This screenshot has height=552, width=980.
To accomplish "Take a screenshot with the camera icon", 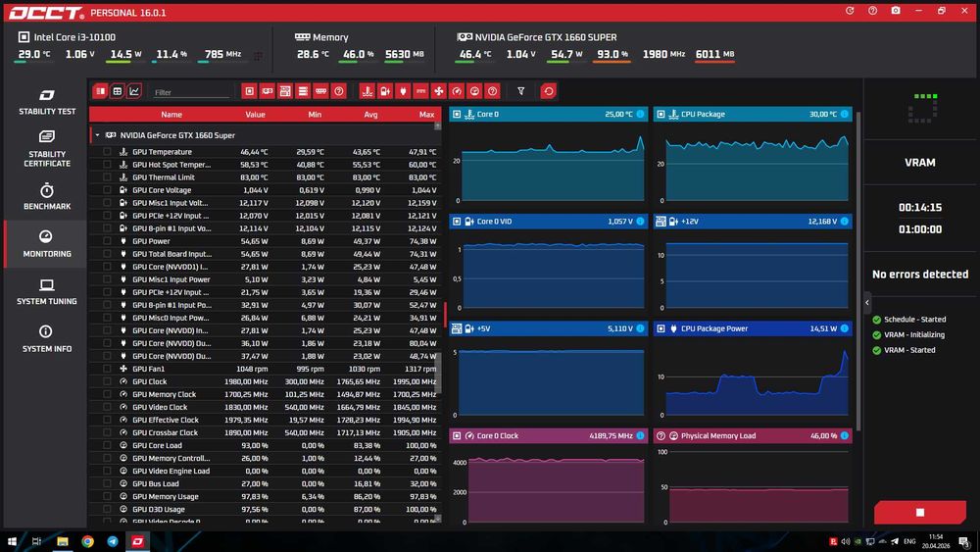I will [x=896, y=11].
